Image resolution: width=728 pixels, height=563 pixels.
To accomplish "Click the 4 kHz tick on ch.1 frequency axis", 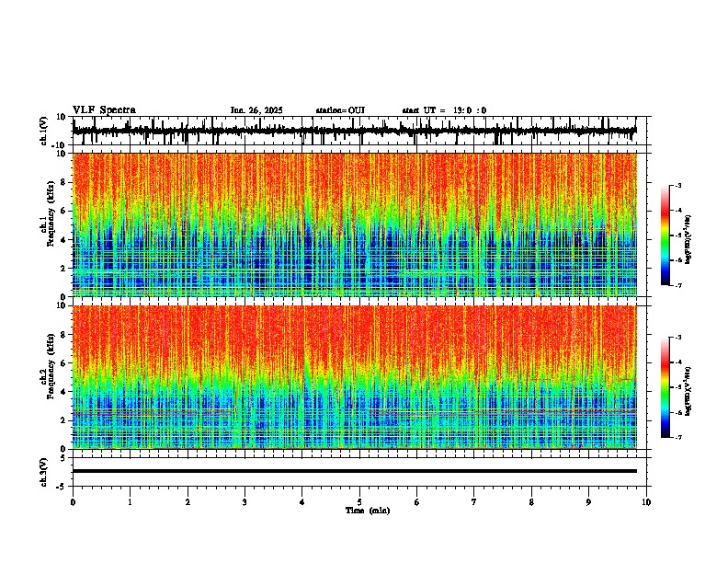I will 64,240.
